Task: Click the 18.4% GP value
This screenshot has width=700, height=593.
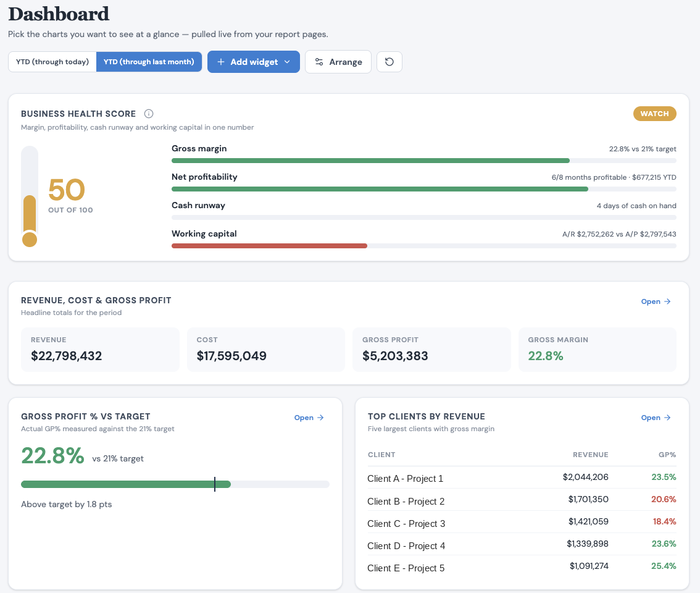Action: (664, 521)
